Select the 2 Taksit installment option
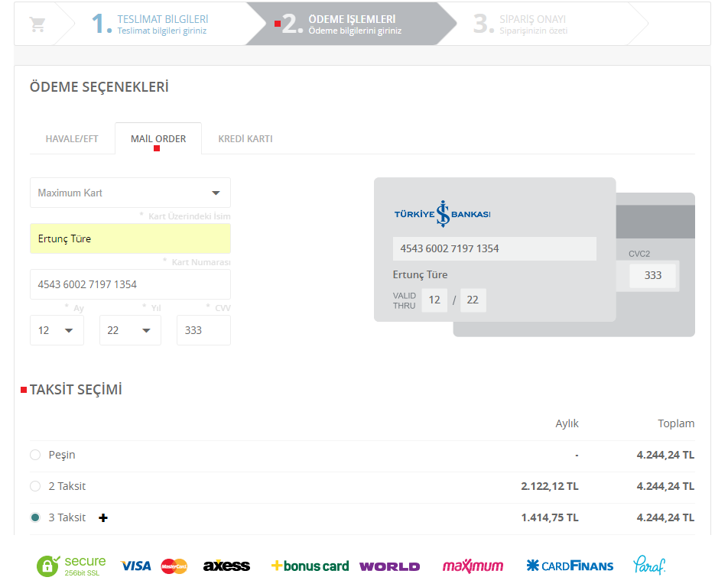This screenshot has width=728, height=587. click(x=35, y=486)
